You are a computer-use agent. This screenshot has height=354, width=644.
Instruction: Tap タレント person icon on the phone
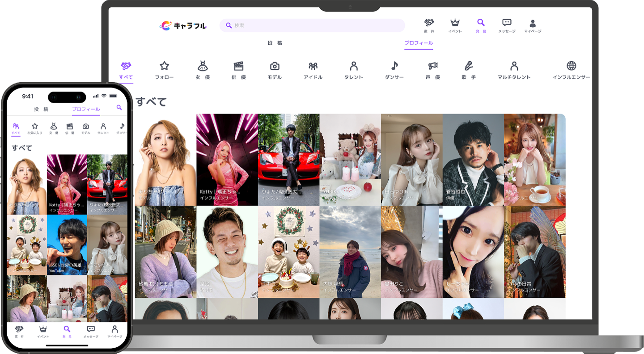tap(103, 126)
